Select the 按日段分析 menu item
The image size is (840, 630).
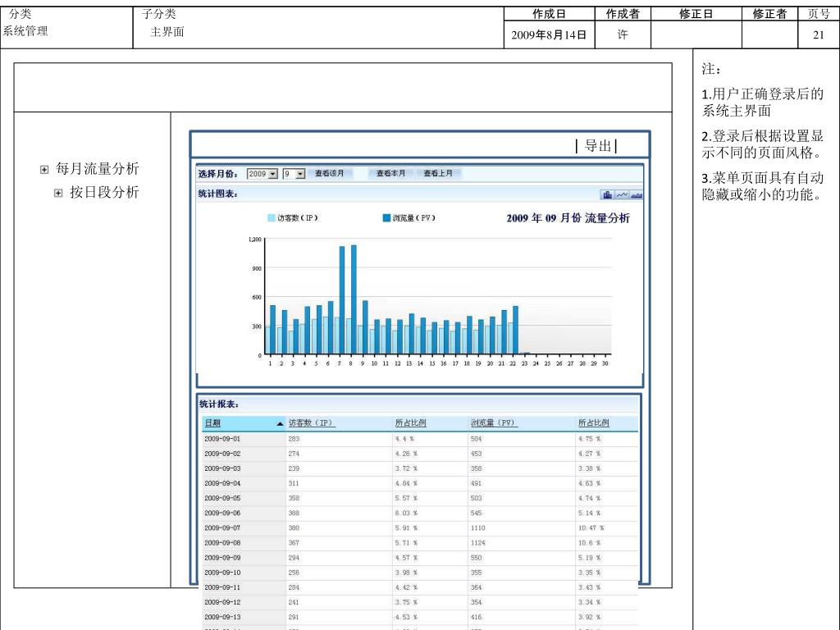[x=104, y=193]
